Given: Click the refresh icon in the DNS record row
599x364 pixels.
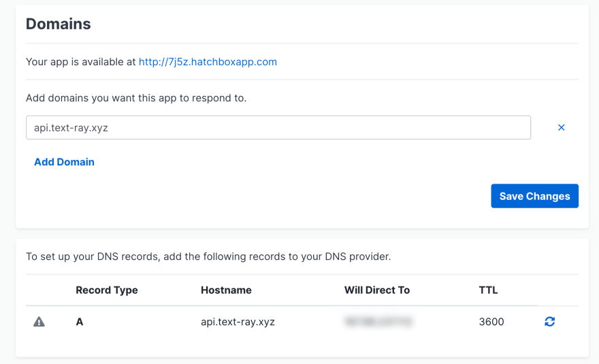Looking at the screenshot, I should pos(550,322).
